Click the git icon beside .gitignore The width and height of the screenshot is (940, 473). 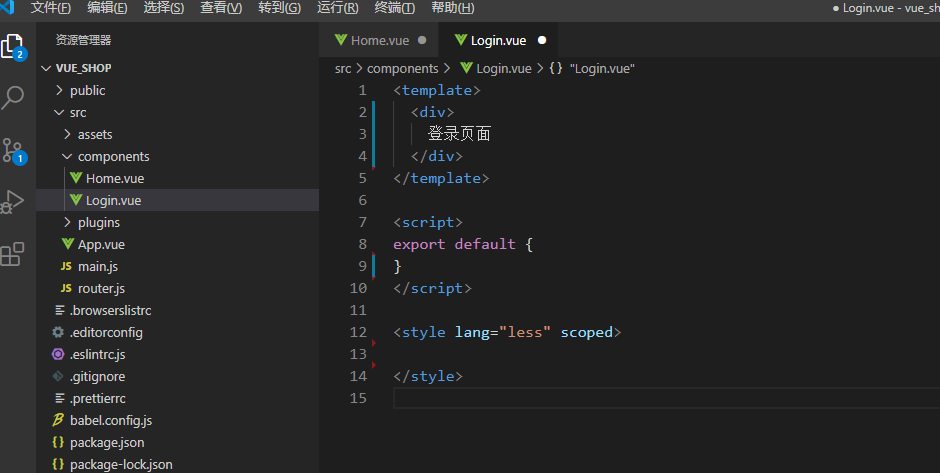click(x=58, y=376)
